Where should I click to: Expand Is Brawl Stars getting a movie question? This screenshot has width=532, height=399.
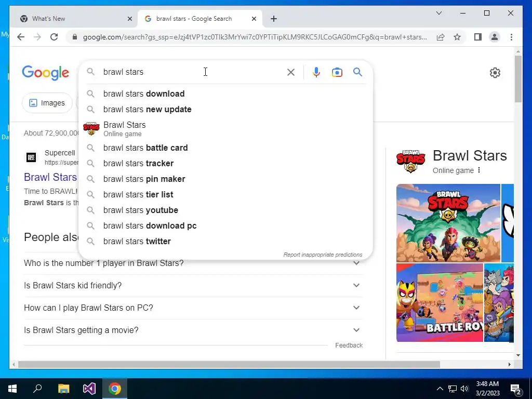click(193, 330)
